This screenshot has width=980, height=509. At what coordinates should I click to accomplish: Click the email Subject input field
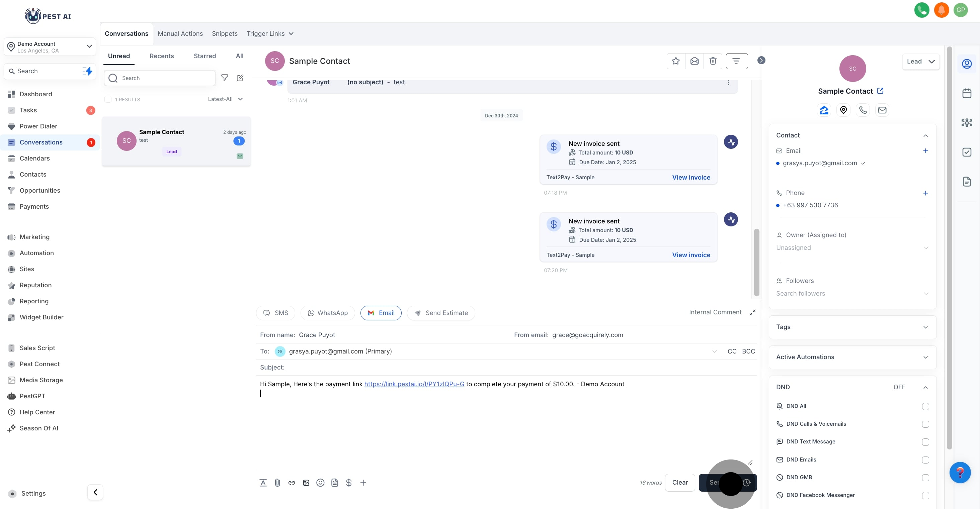[x=495, y=367]
